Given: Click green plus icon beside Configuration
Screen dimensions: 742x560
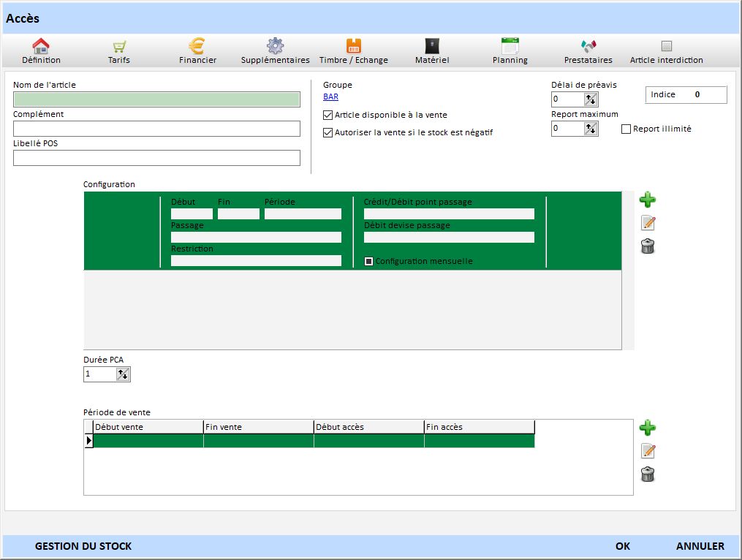Looking at the screenshot, I should coord(647,200).
